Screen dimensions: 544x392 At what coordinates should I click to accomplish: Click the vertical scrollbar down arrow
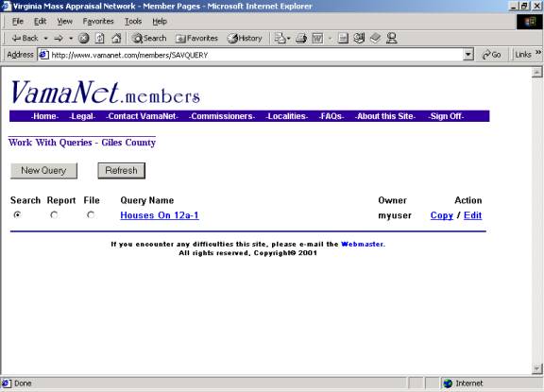(x=537, y=368)
